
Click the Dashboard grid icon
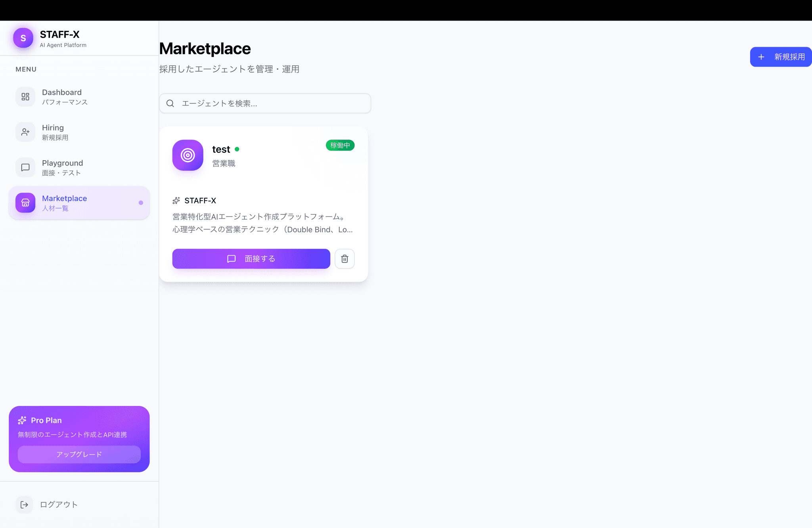25,97
